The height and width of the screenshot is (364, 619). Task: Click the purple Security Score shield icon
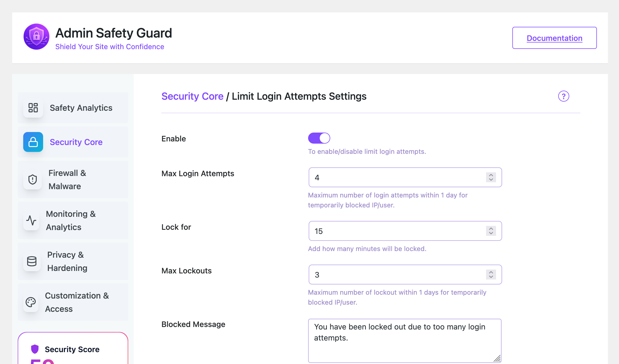35,349
